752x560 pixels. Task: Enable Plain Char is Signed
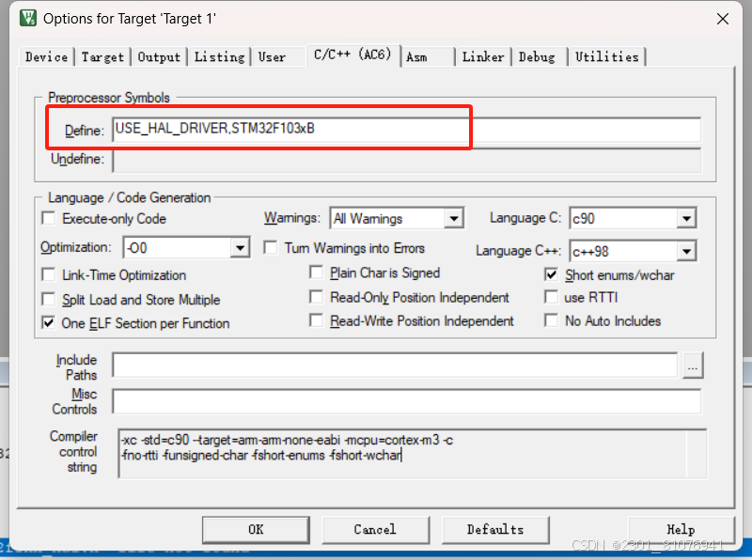click(x=316, y=272)
